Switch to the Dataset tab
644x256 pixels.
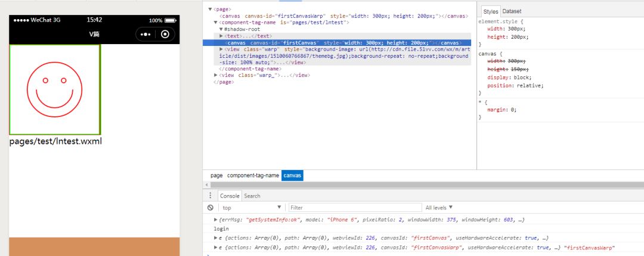pyautogui.click(x=512, y=11)
